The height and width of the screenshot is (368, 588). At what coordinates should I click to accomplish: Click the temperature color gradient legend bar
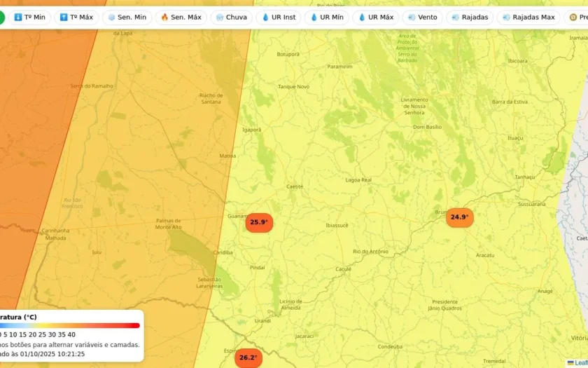point(70,325)
